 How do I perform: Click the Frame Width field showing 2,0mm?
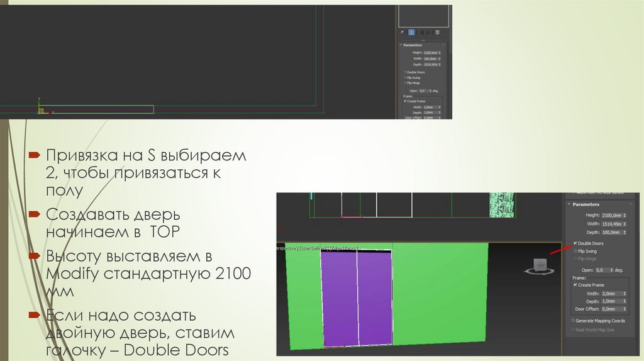(x=612, y=294)
